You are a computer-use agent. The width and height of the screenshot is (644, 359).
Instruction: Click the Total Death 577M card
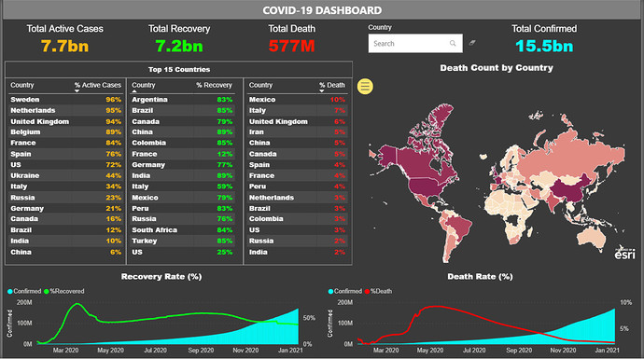click(291, 38)
